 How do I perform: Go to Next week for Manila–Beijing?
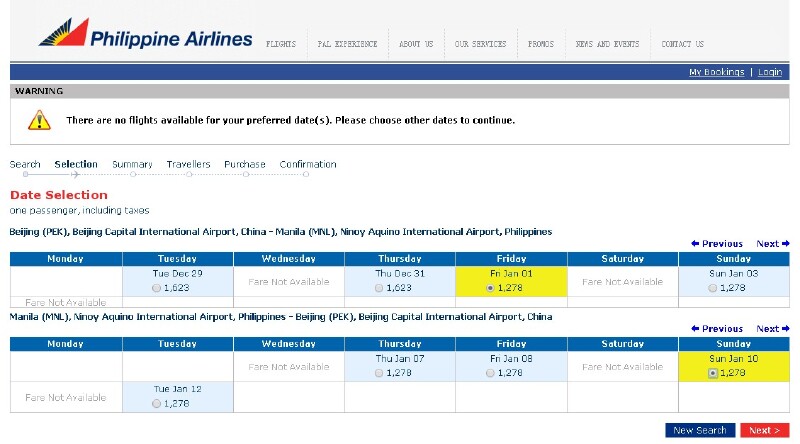[x=772, y=329]
